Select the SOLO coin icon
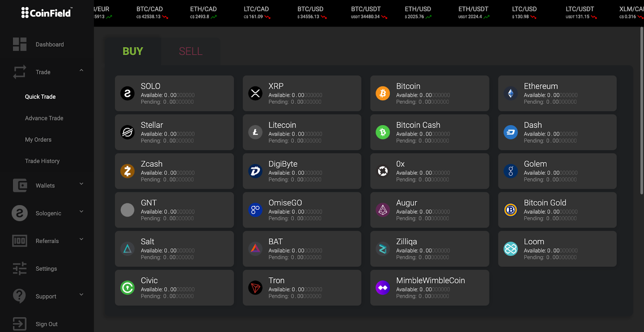 128,93
